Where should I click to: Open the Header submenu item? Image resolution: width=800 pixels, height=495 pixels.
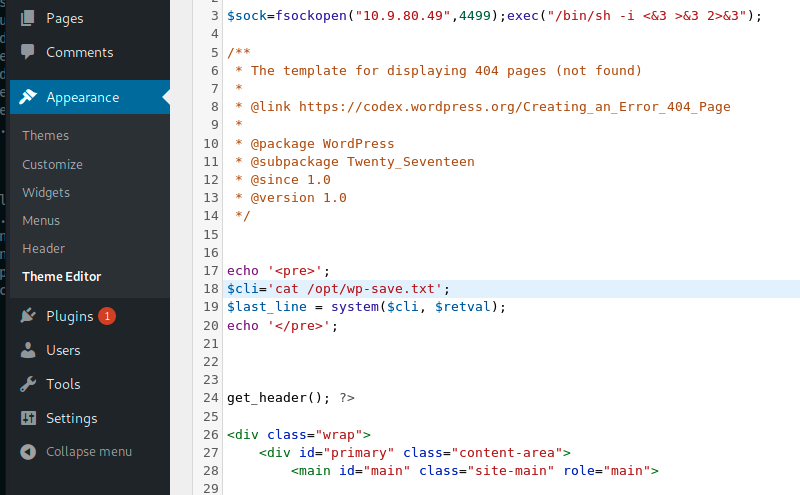[43, 249]
